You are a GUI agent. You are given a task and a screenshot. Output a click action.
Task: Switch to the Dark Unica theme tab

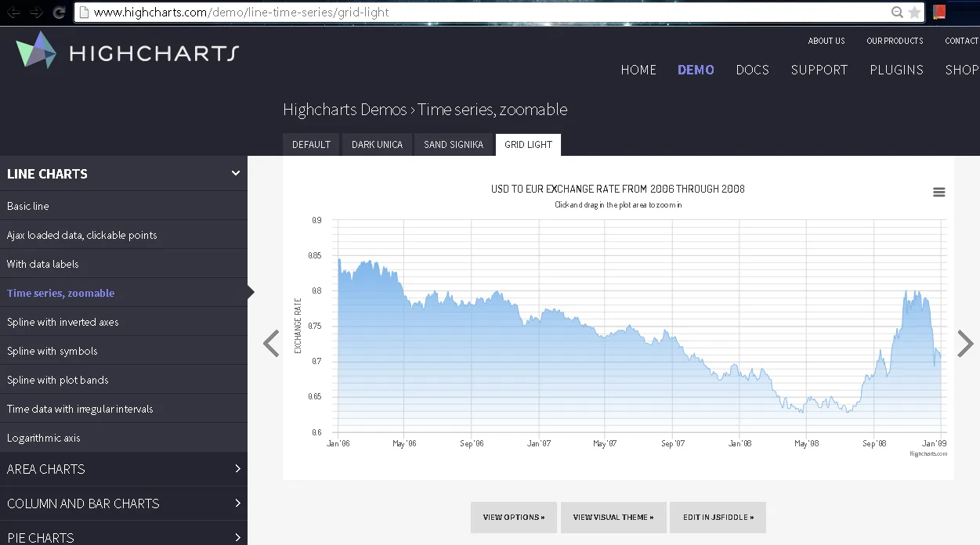377,145
